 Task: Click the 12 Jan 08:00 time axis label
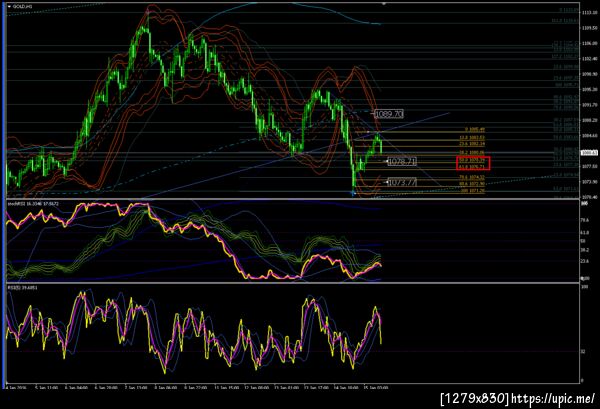coord(256,388)
